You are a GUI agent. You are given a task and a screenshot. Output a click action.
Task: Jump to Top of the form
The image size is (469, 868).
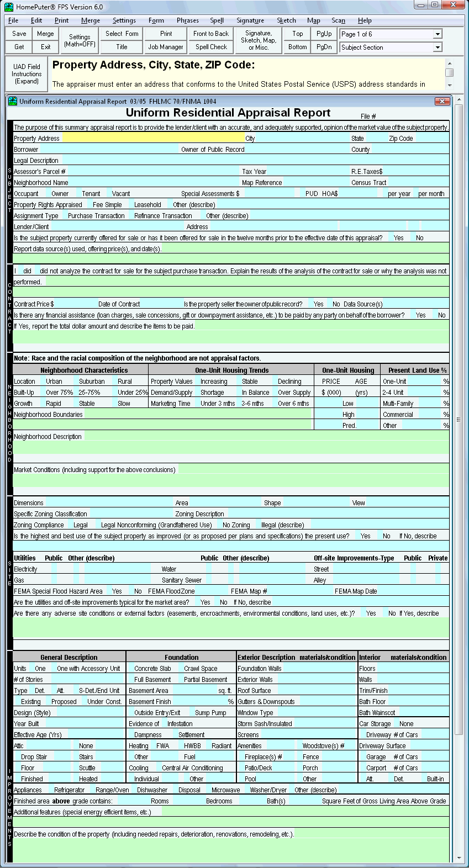point(298,34)
